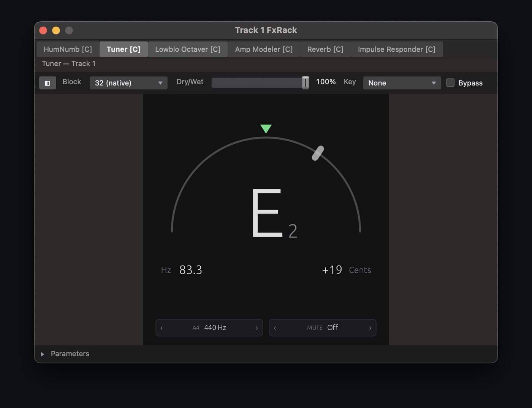Go to the Impulse Responder [C] tab
532x408 pixels.
[397, 49]
